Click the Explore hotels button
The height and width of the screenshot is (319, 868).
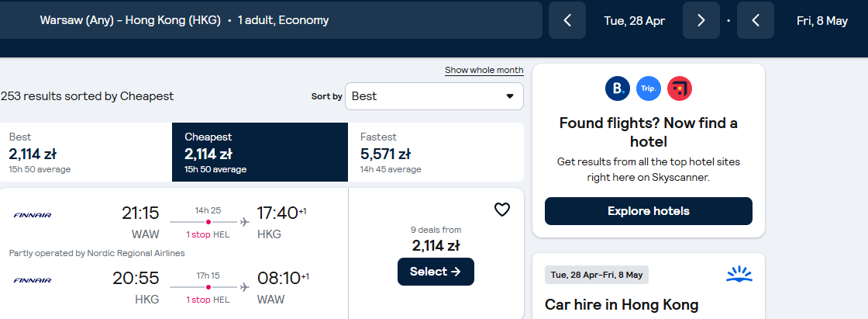pos(648,211)
